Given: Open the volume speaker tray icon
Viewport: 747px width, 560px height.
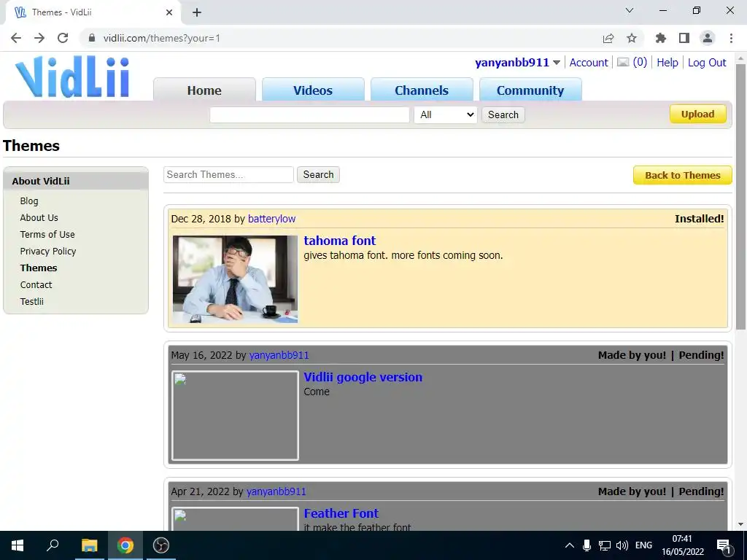Looking at the screenshot, I should [622, 545].
